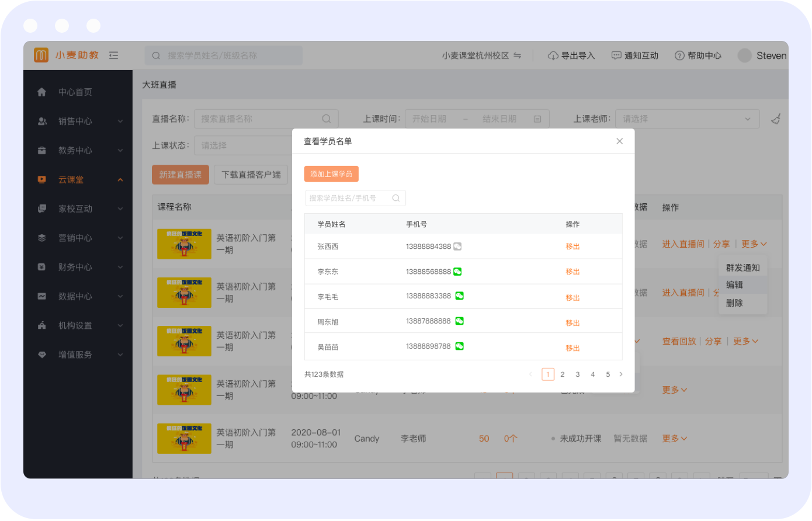Open 更多 dropdown in 未成功开课 row
The height and width of the screenshot is (521, 812).
[x=675, y=439]
